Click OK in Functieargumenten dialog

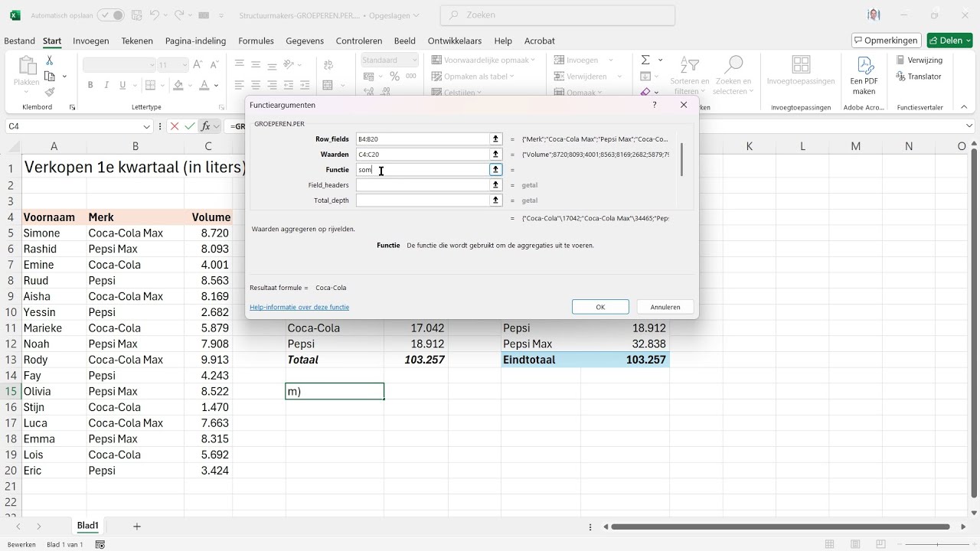(600, 307)
